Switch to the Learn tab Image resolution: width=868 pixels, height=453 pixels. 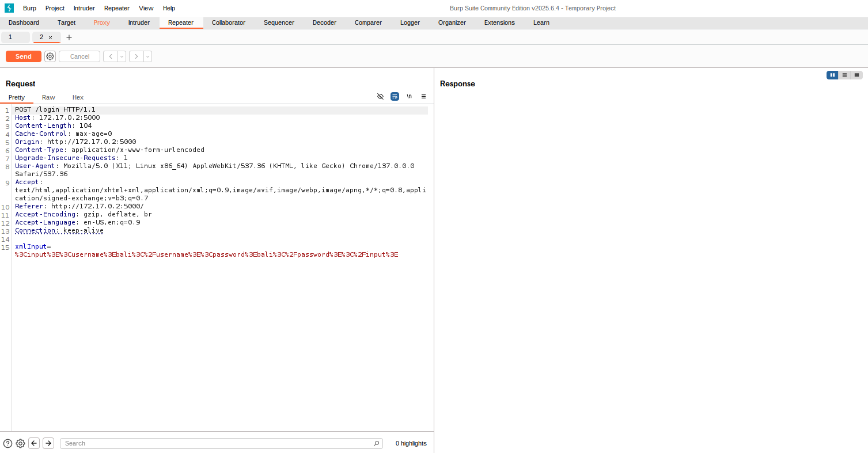pos(541,22)
